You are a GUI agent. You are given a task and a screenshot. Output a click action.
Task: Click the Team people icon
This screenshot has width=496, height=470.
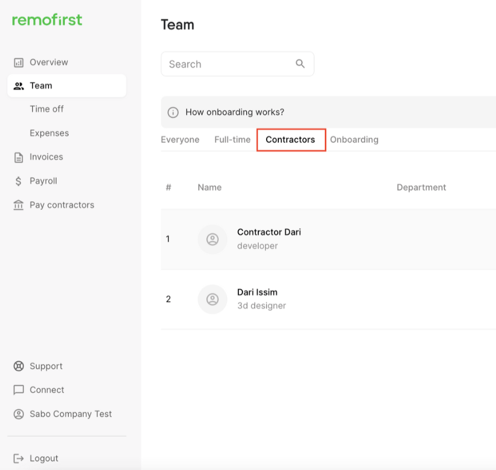click(x=18, y=86)
